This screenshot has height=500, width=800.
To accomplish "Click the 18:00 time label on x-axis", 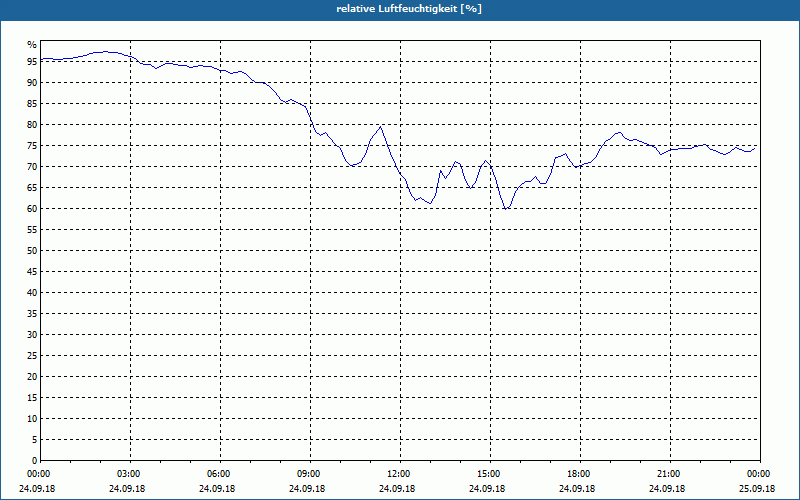I will 580,474.
